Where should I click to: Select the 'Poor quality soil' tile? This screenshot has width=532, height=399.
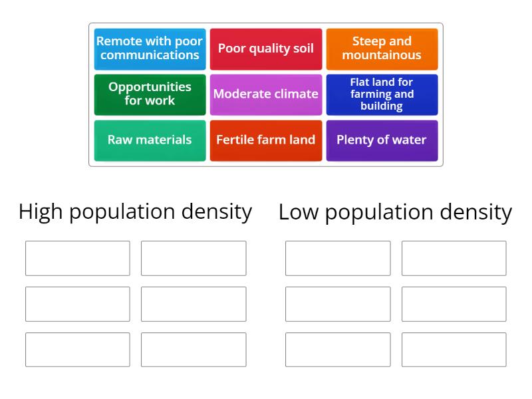click(266, 48)
